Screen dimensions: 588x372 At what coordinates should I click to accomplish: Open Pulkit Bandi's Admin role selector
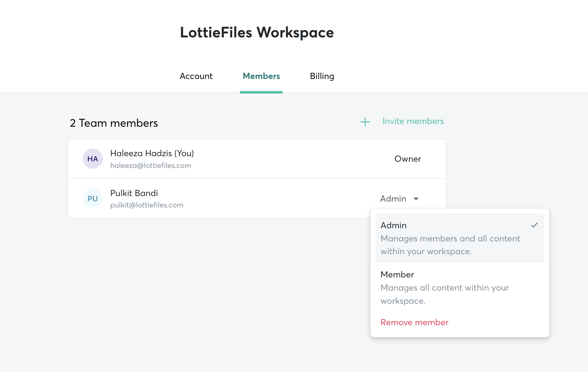tap(400, 198)
